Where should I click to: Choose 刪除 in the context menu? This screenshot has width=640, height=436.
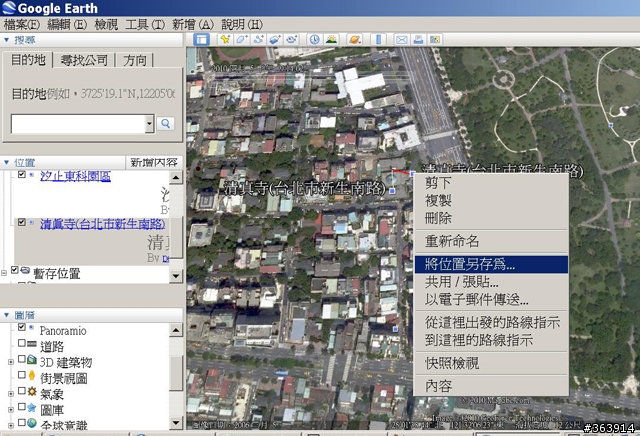[x=491, y=218]
